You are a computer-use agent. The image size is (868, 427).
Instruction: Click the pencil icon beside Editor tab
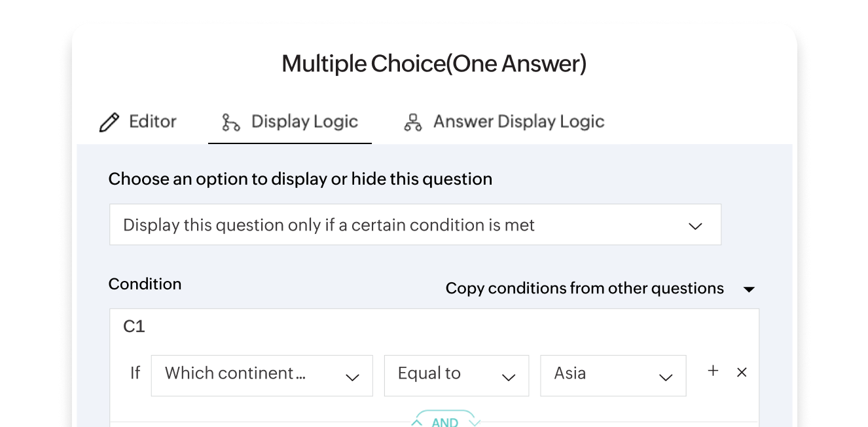(x=109, y=121)
